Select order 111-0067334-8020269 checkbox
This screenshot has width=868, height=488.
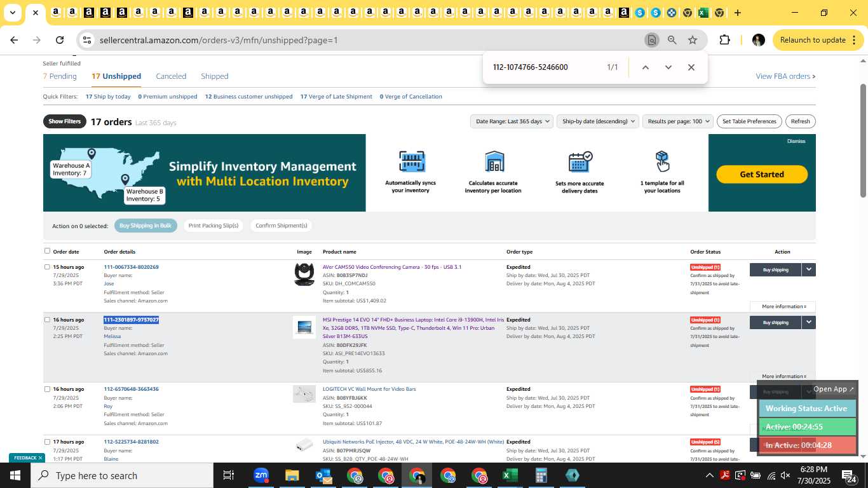47,267
